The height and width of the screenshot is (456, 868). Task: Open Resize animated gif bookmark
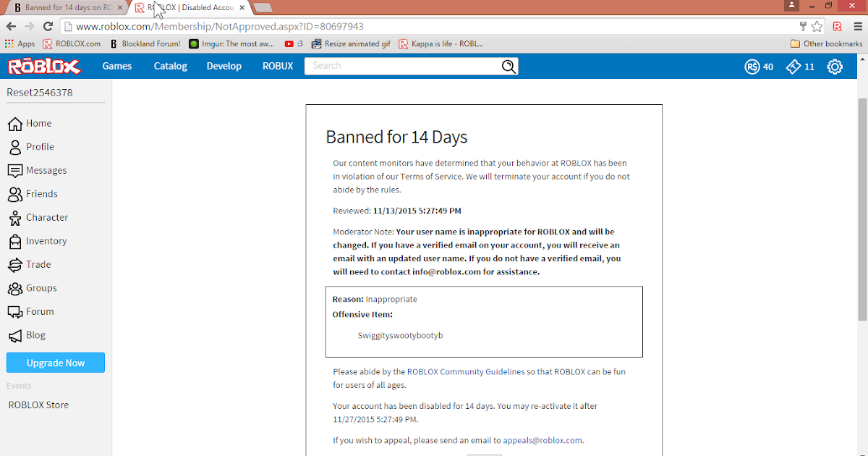click(x=351, y=43)
